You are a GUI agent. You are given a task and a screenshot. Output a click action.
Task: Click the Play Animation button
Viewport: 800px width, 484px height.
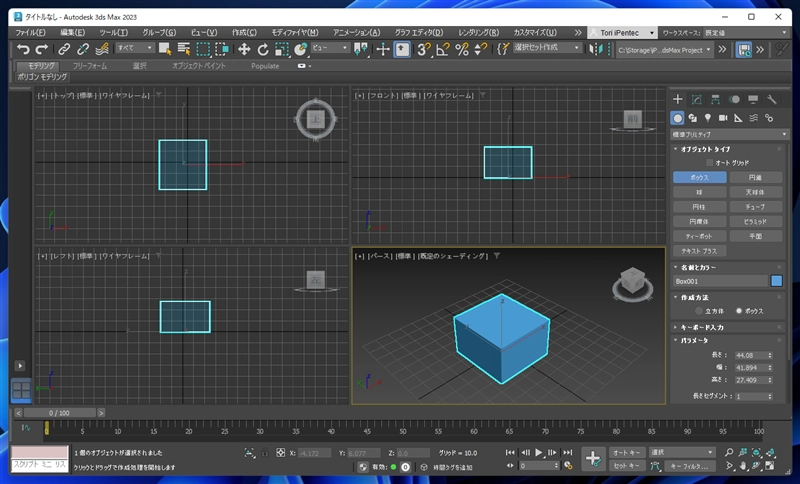coord(539,452)
